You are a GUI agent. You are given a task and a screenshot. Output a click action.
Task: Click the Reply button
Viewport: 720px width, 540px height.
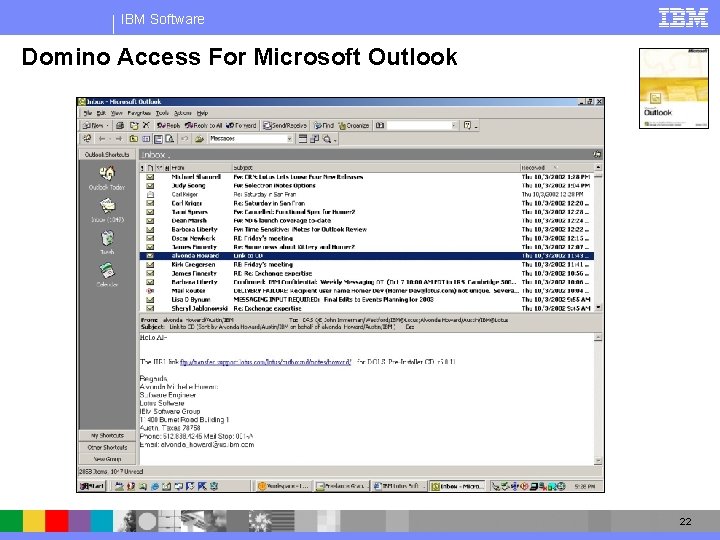[x=168, y=125]
